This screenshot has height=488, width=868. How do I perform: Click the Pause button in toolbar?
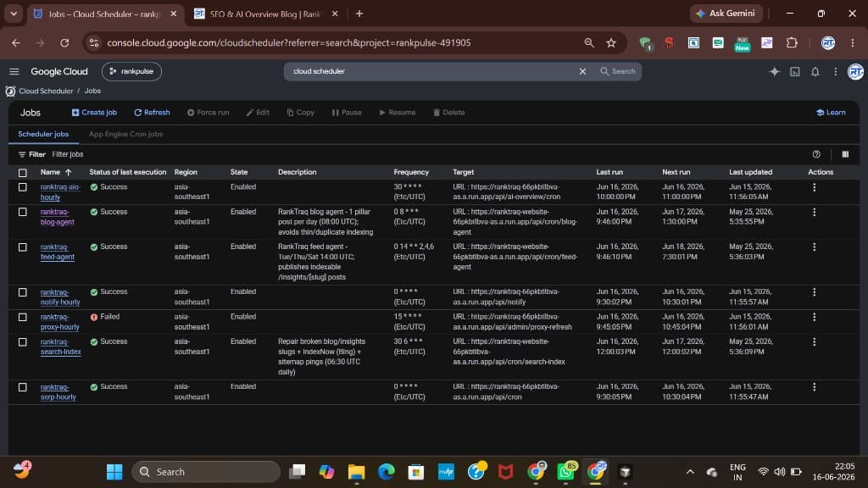click(x=347, y=113)
